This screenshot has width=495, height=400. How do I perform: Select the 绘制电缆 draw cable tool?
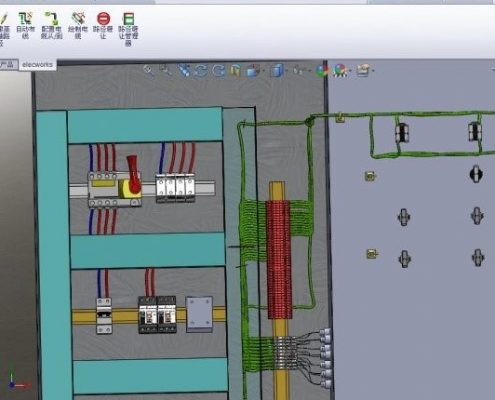click(x=78, y=25)
